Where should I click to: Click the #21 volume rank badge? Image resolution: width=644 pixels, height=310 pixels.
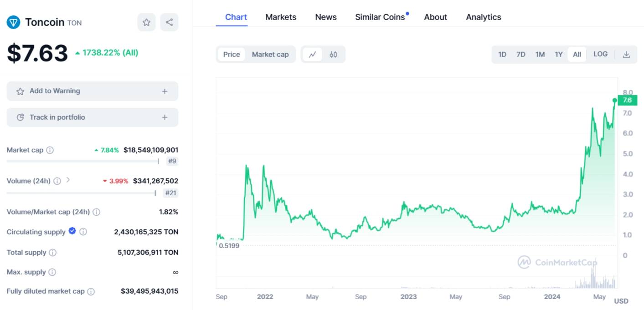point(170,193)
